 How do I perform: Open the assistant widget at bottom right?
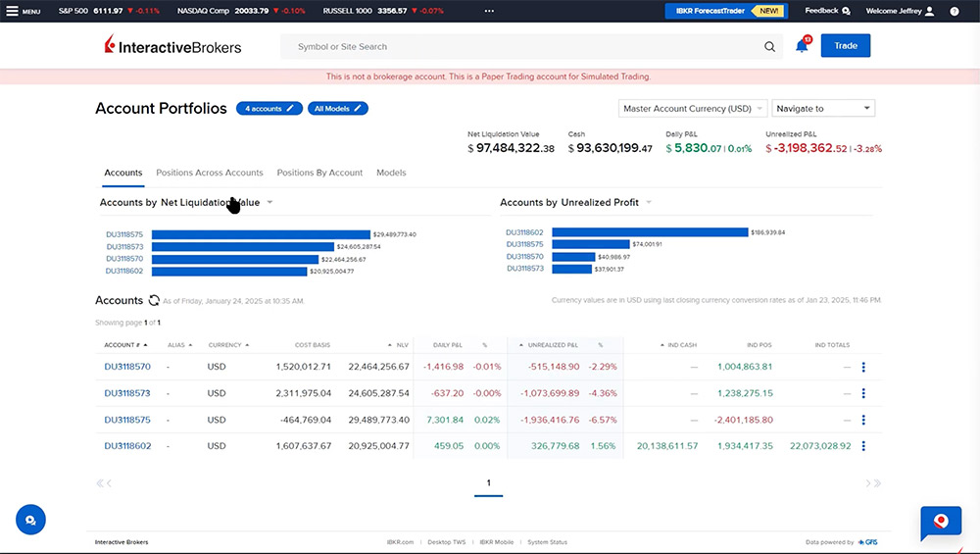[x=941, y=523]
